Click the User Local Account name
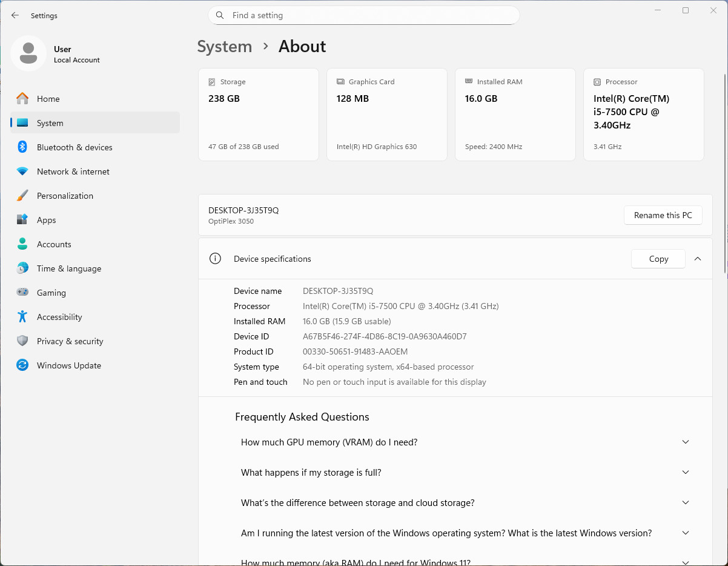This screenshot has height=566, width=728. click(76, 54)
